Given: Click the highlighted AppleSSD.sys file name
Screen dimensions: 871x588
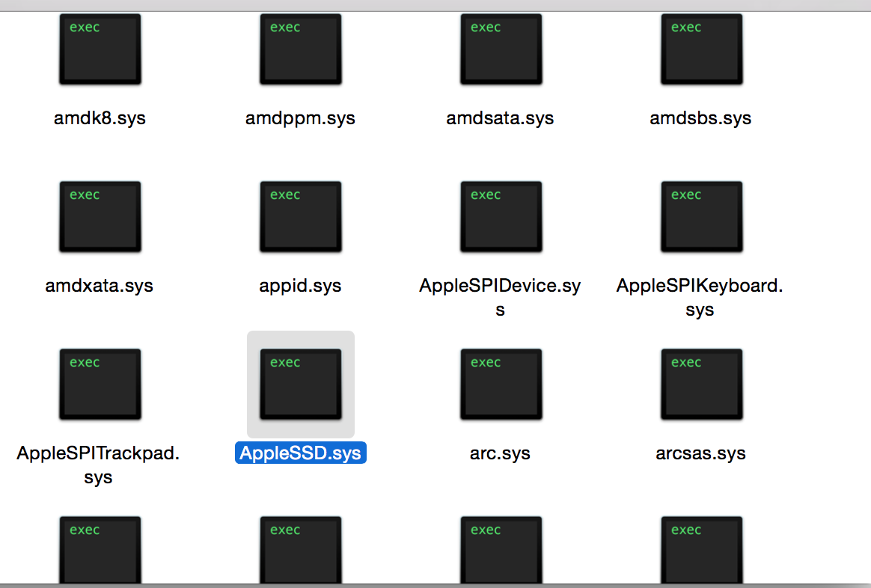Looking at the screenshot, I should [301, 453].
